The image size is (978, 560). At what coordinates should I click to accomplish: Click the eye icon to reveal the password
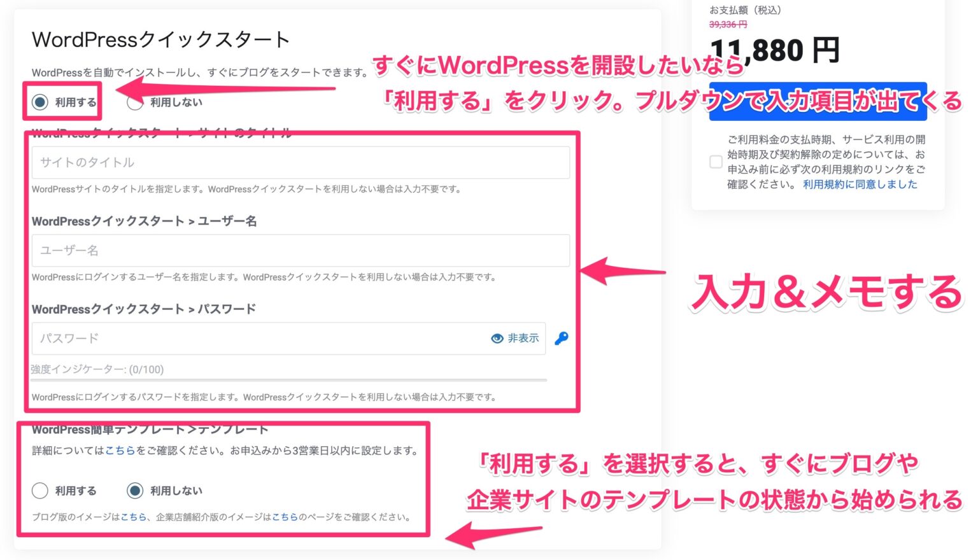[x=497, y=339]
